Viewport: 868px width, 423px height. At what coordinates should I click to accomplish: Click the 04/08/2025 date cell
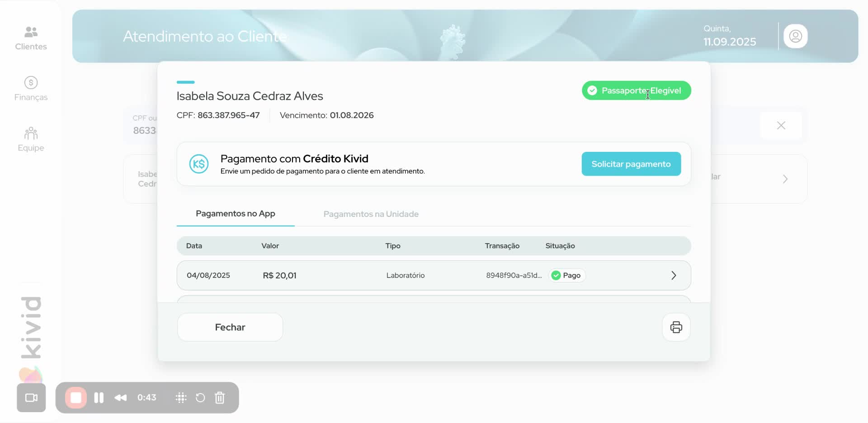point(208,275)
